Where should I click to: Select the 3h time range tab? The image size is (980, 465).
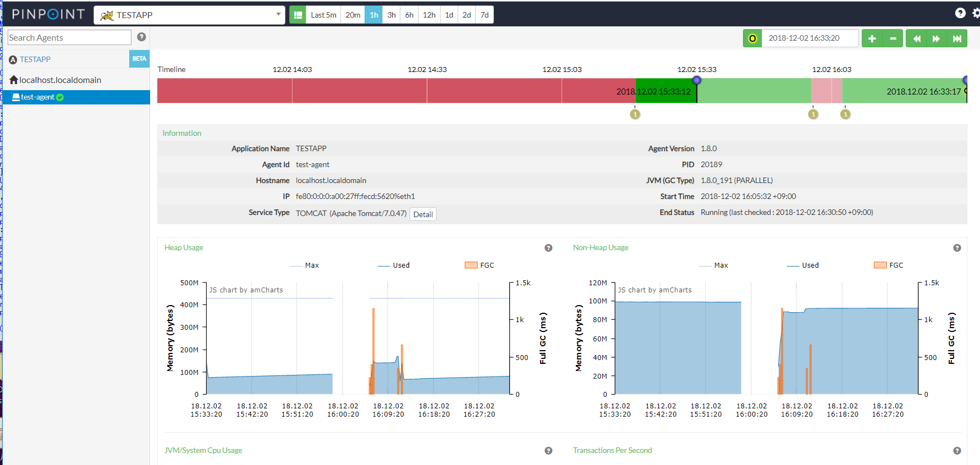pos(391,15)
